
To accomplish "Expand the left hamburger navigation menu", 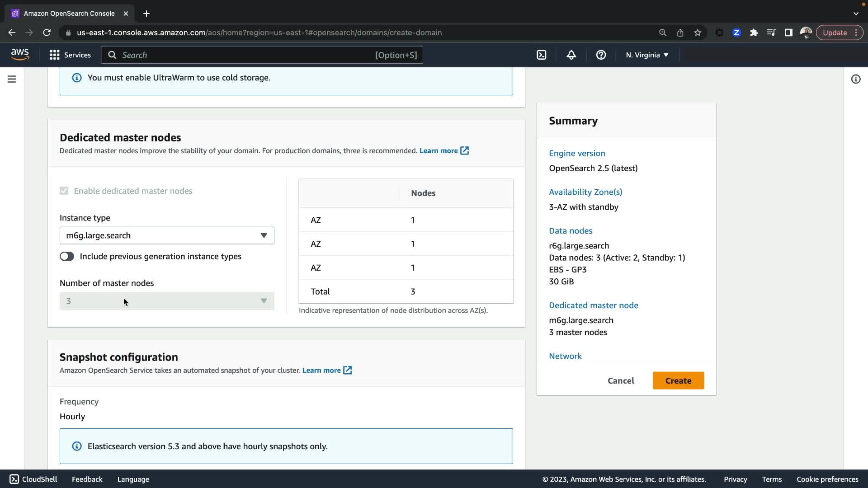I will pos(12,79).
